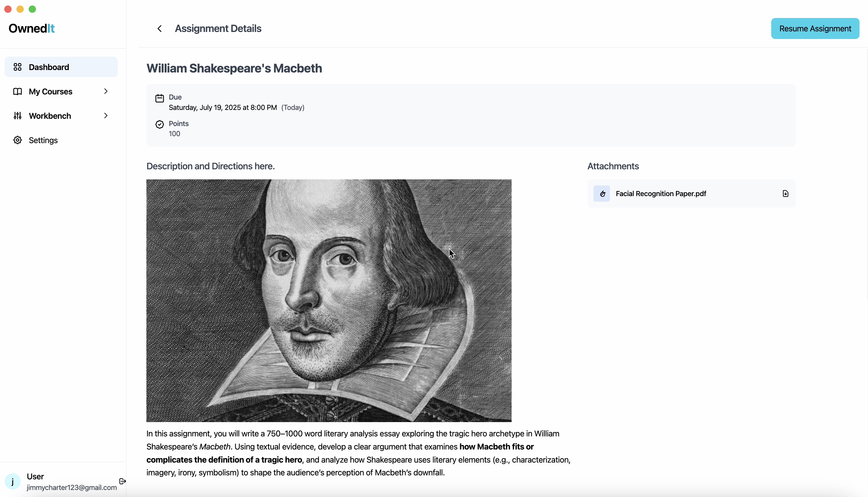
Task: Click the User name label
Action: [x=35, y=477]
